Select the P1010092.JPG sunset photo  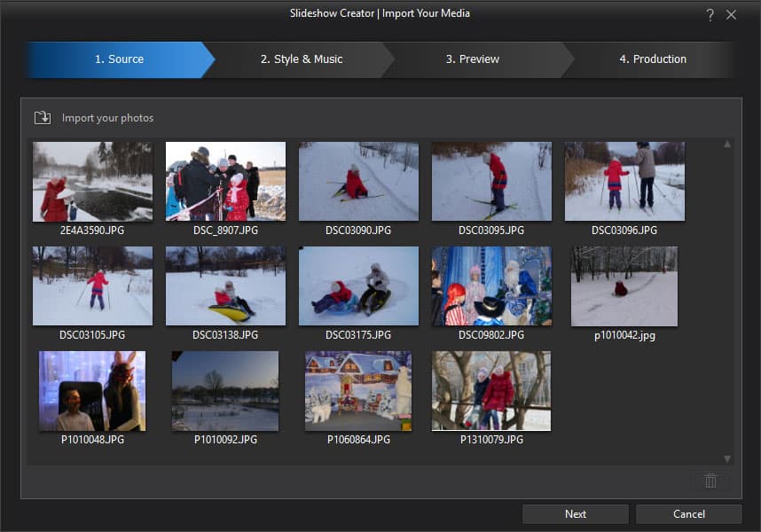225,391
